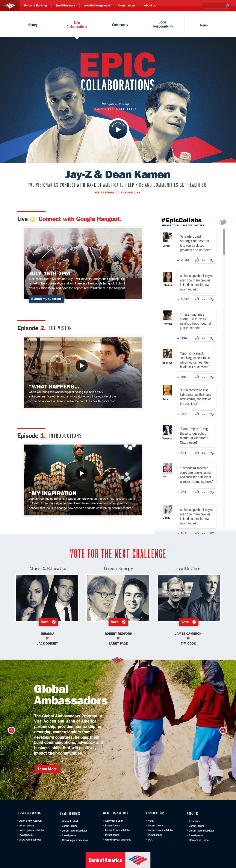
Task: Thumbs-down Katie's camera idea tweet
Action: [212, 414]
